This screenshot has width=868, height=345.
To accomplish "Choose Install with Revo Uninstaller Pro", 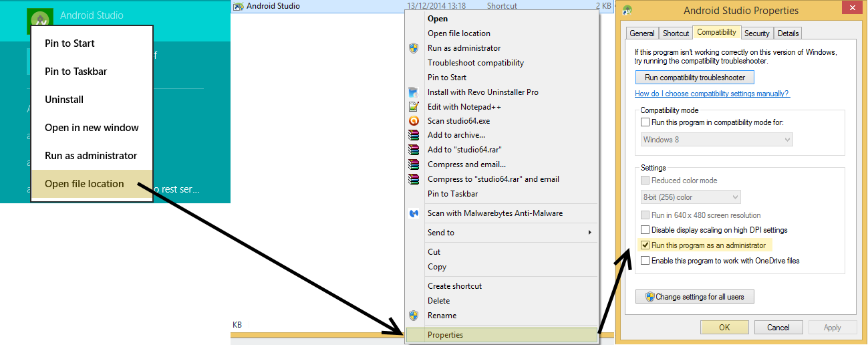I will point(502,92).
